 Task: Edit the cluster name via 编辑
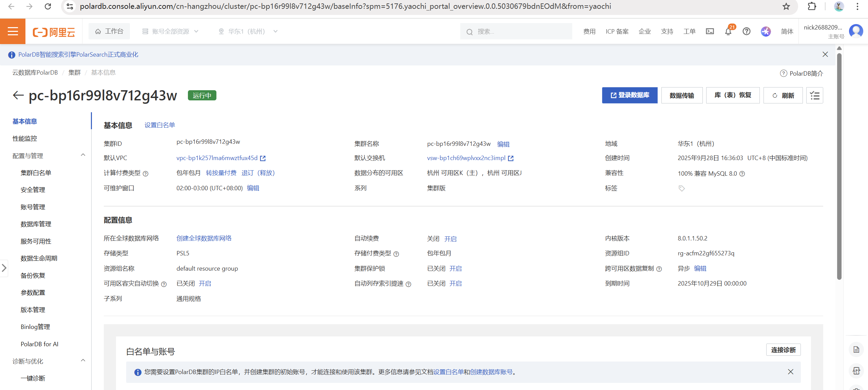point(503,144)
